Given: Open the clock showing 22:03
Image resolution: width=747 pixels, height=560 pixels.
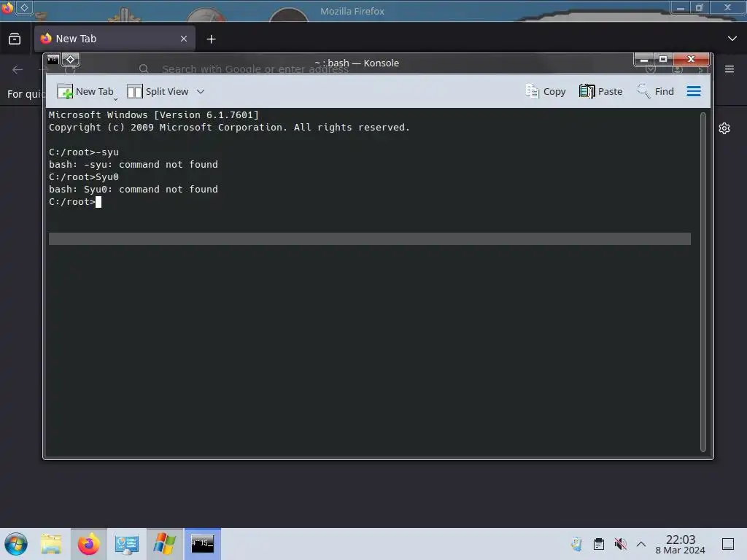Looking at the screenshot, I should 680,544.
